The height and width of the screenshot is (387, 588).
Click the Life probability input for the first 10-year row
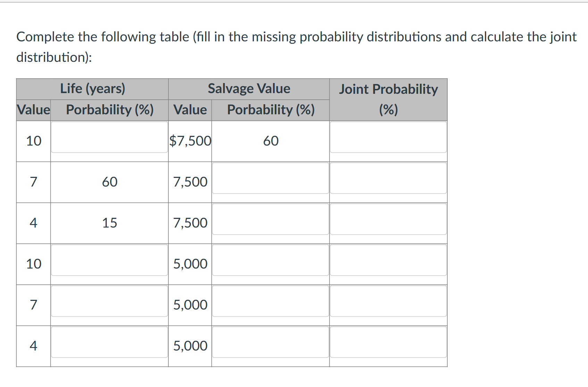tap(109, 138)
